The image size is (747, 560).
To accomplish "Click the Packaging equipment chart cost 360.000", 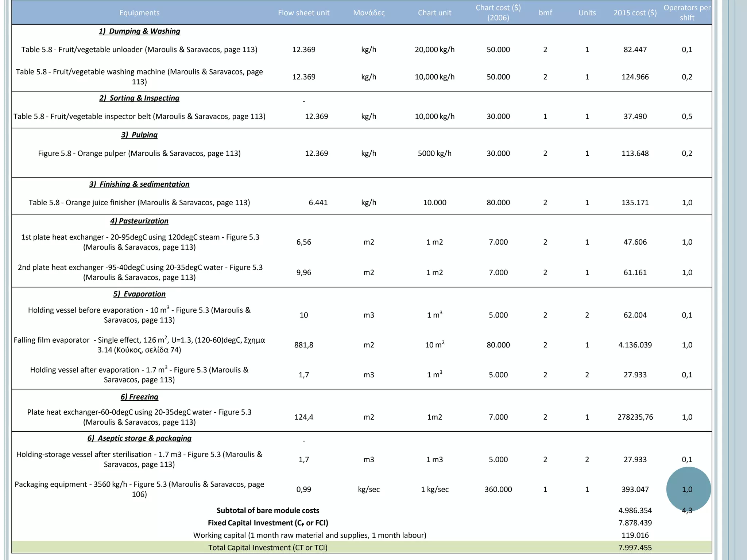I will pos(498,489).
